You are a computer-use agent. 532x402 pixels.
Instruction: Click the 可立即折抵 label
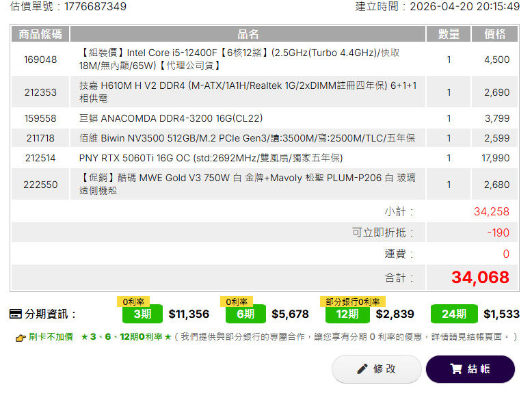(383, 232)
